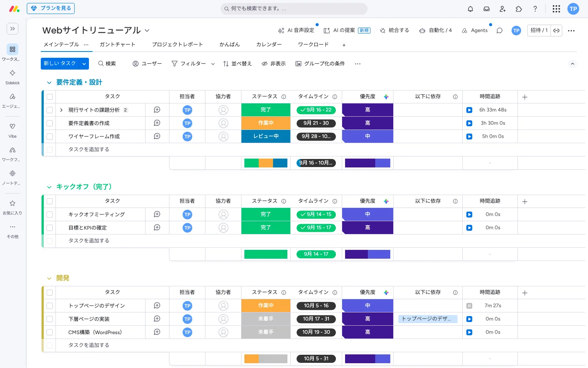Image resolution: width=588 pixels, height=368 pixels.
Task: Open the 新しいタスク dropdown arrow
Action: pyautogui.click(x=84, y=64)
